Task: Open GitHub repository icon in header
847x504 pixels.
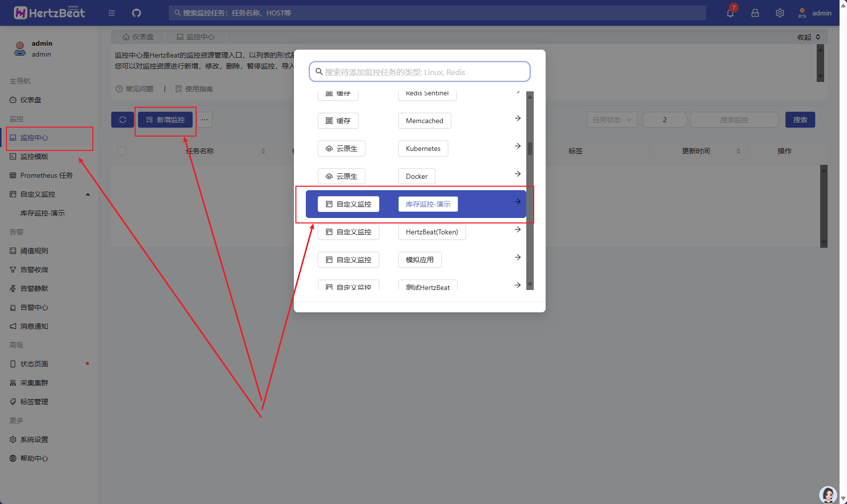Action: (x=137, y=13)
